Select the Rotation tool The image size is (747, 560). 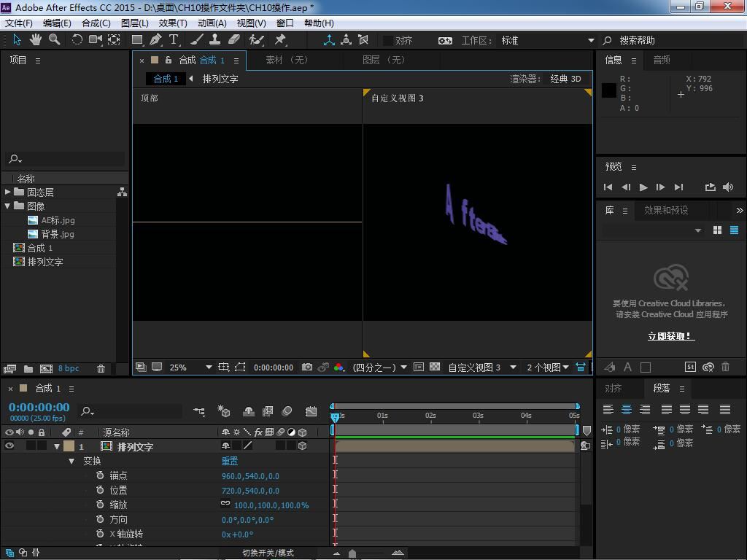(77, 40)
